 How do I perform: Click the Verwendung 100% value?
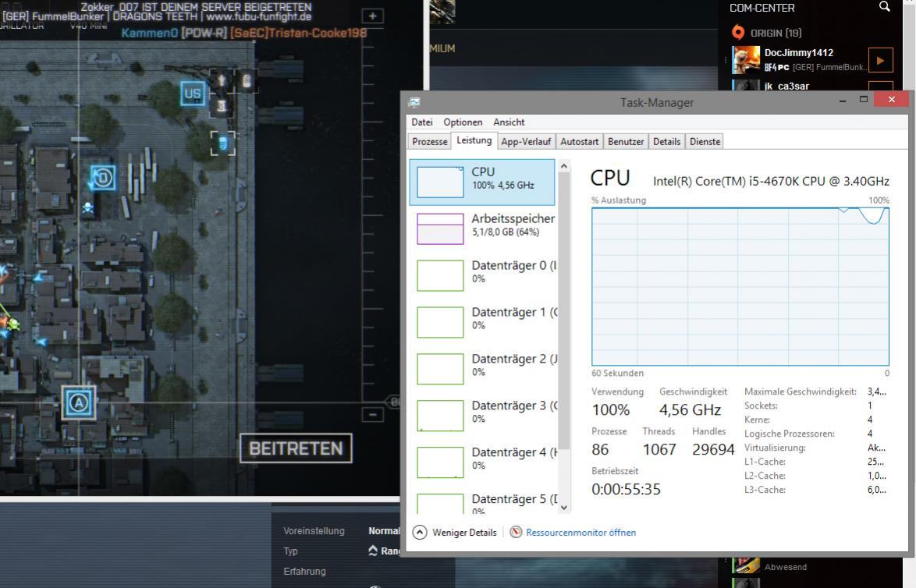tap(610, 410)
